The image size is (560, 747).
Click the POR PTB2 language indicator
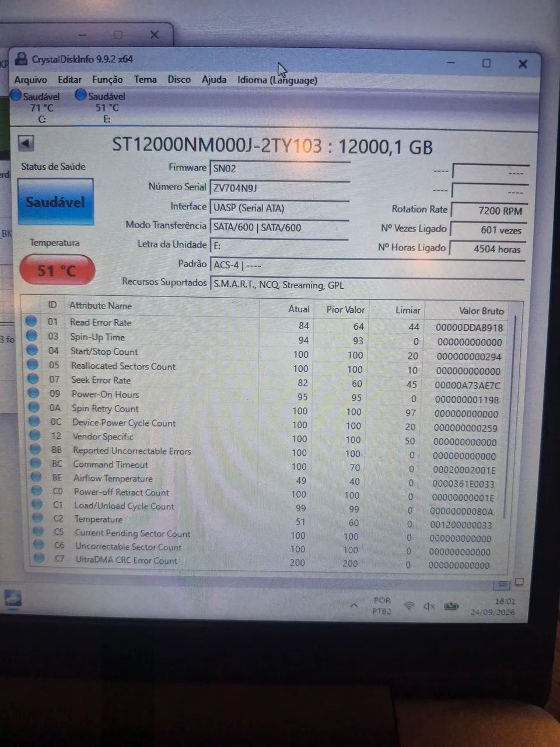coord(382,606)
